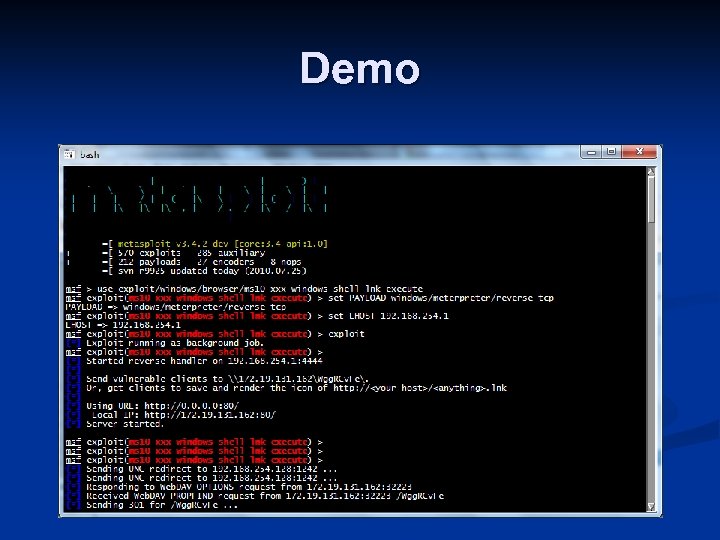Image resolution: width=720 pixels, height=540 pixels.
Task: Close the bash terminal window
Action: [x=640, y=152]
